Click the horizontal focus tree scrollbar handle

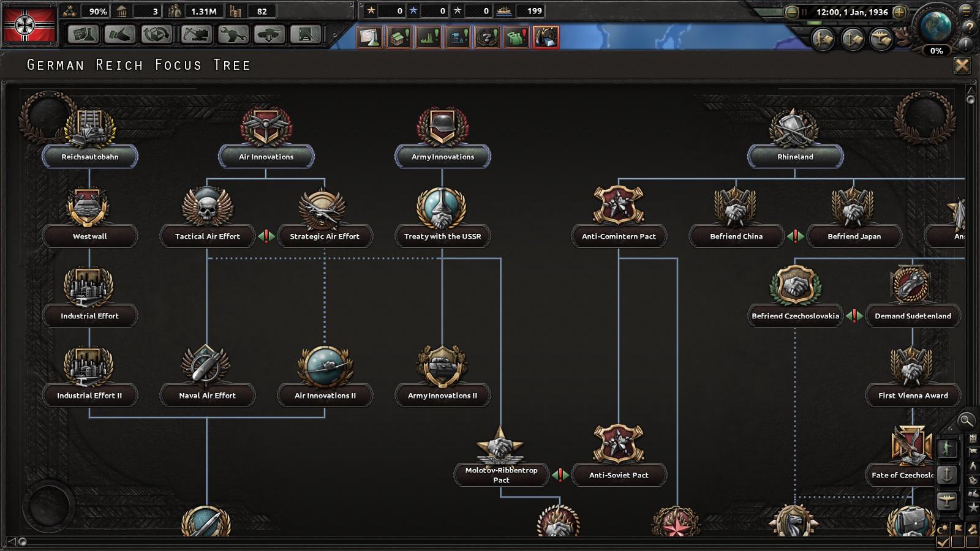tap(23, 541)
